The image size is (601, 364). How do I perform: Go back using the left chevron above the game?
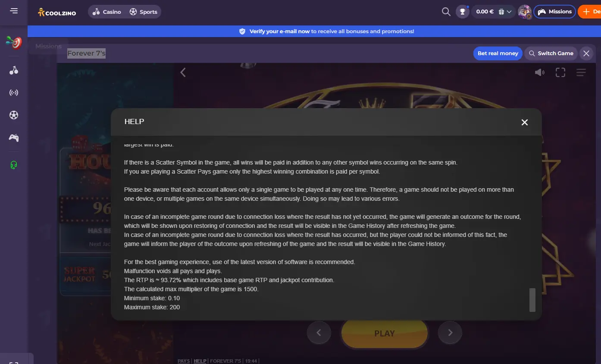183,72
